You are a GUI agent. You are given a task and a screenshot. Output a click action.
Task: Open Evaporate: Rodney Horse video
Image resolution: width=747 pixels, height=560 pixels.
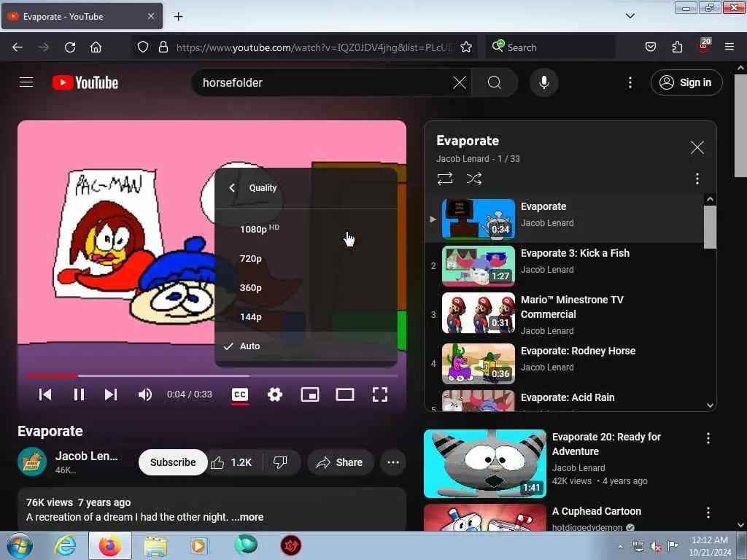564,363
